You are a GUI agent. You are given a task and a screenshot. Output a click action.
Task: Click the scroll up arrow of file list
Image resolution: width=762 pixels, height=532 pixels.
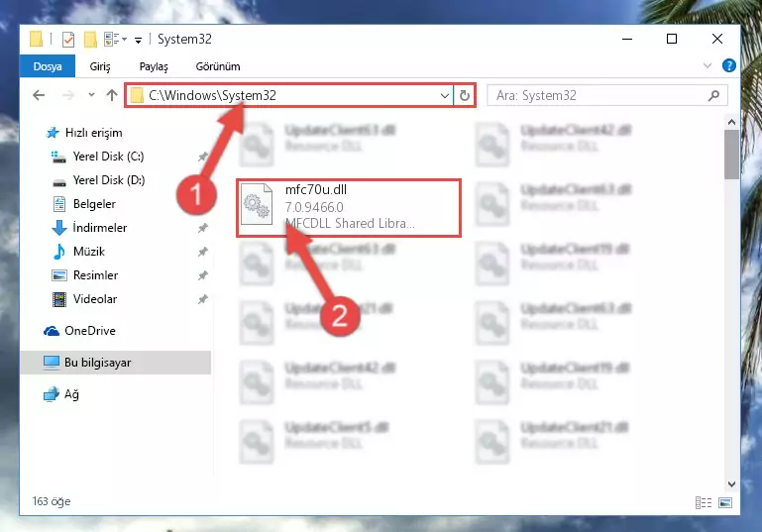[731, 122]
